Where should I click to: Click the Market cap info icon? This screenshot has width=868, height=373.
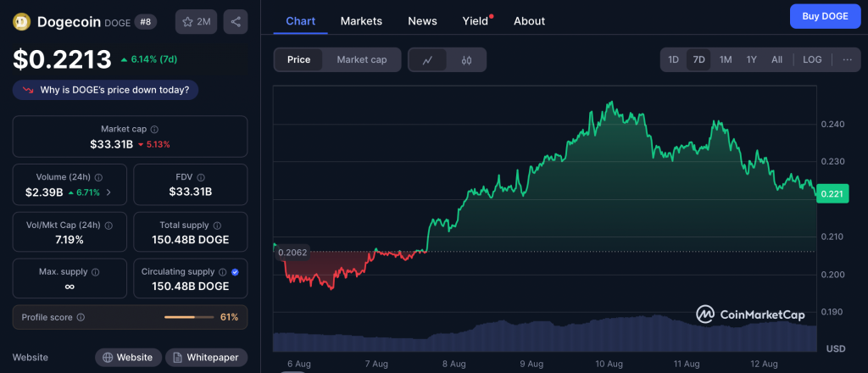pos(153,129)
